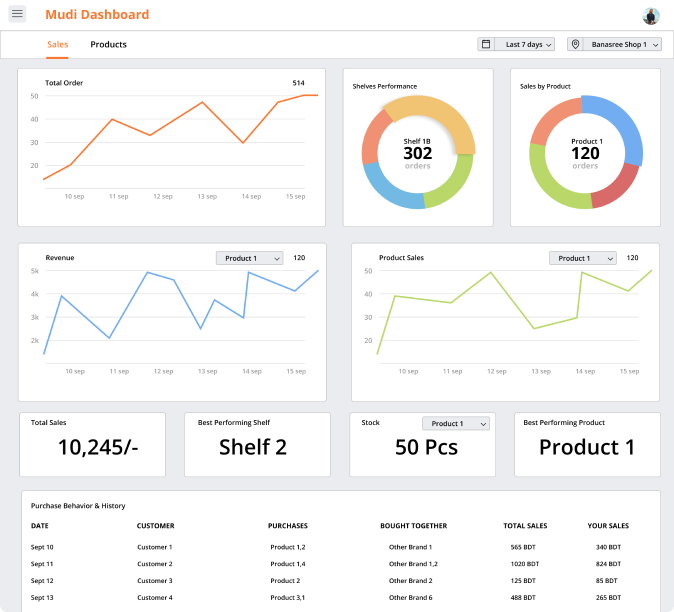Open the Banasree Shop 1 dropdown

[x=624, y=44]
